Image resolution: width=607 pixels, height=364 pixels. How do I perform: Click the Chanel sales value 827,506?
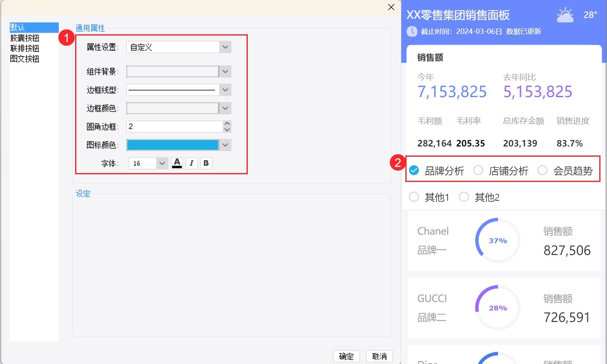pos(567,251)
